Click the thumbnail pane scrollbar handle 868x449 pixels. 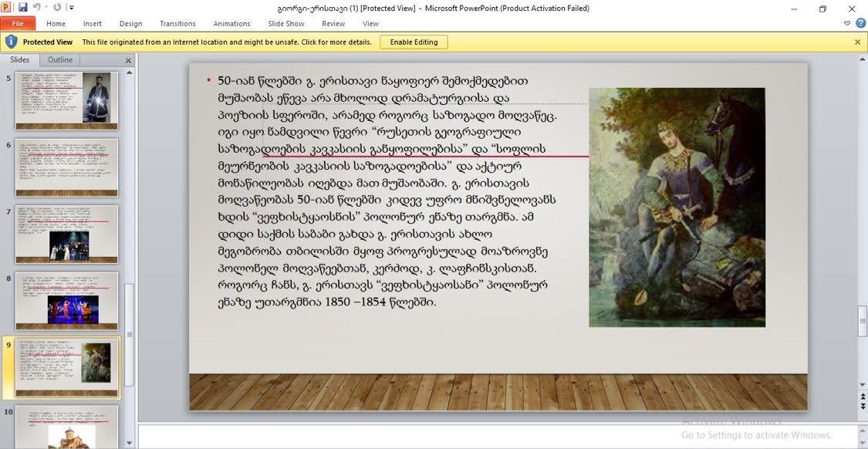(x=130, y=334)
